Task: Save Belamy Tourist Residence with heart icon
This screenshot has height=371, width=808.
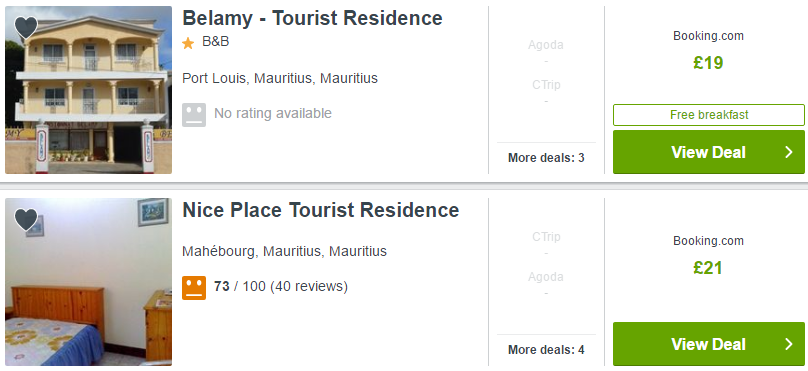Action: 26,27
